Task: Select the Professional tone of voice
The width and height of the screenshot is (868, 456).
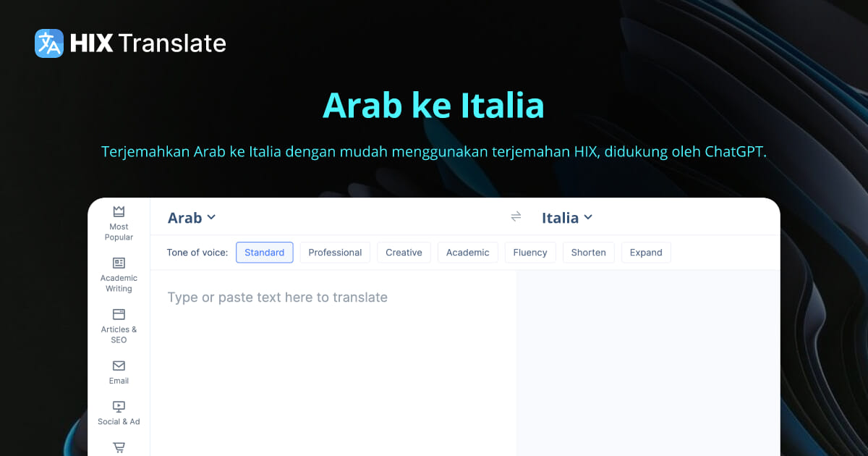Action: coord(335,252)
